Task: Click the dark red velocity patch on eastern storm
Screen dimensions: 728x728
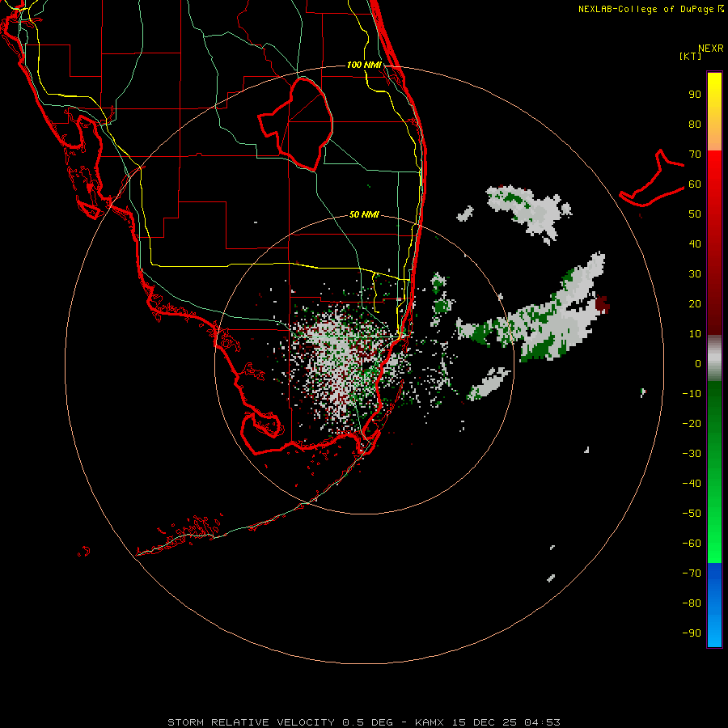Action: pyautogui.click(x=602, y=305)
